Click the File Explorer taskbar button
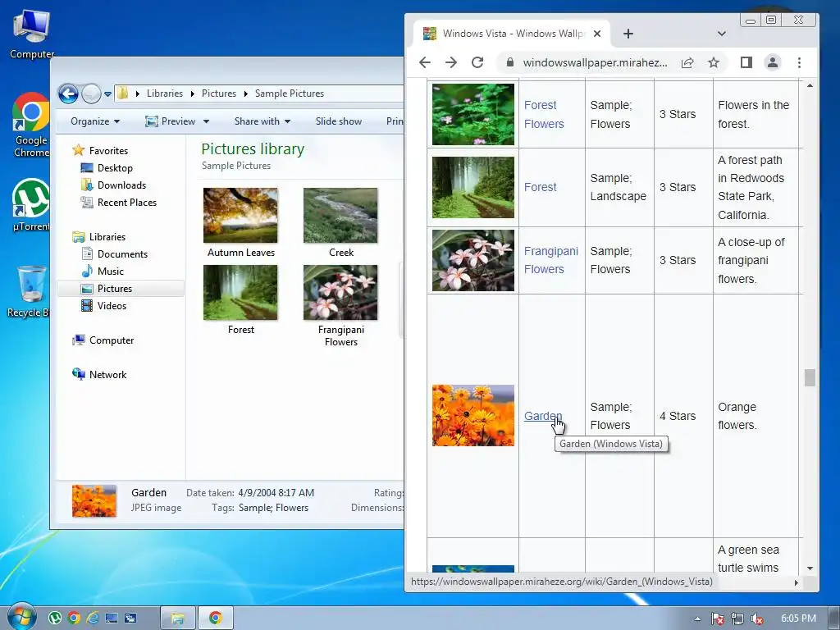This screenshot has height=630, width=840. point(178,619)
